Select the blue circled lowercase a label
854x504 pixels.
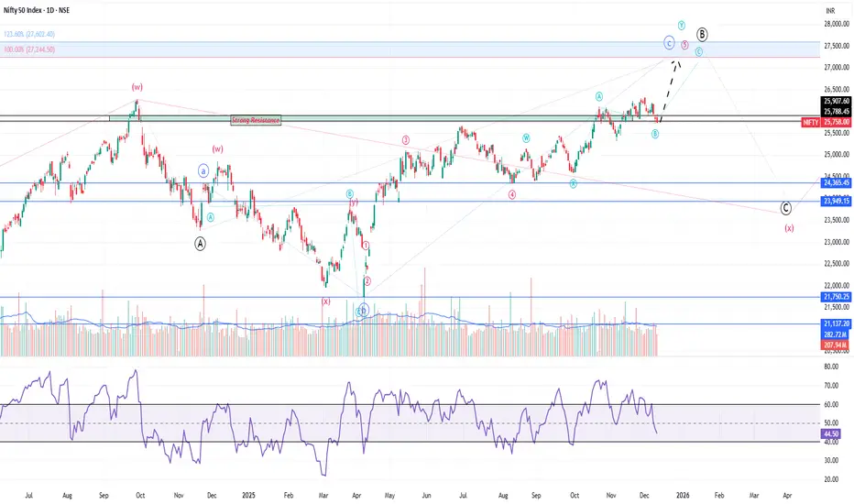point(203,171)
